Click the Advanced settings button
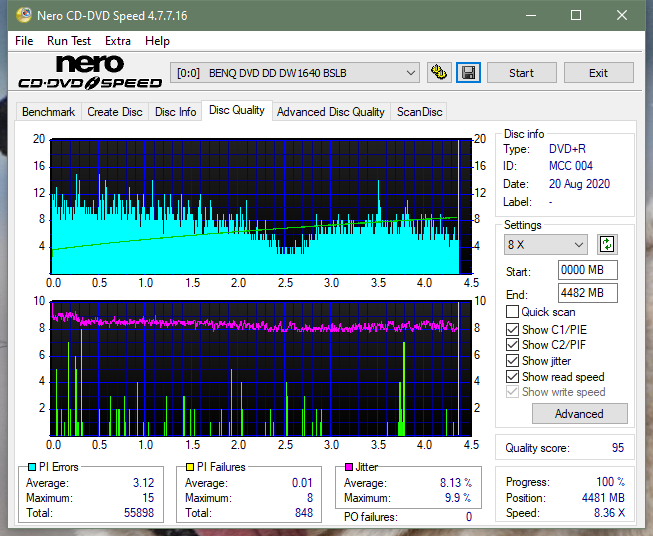Image resolution: width=653 pixels, height=536 pixels. point(579,414)
